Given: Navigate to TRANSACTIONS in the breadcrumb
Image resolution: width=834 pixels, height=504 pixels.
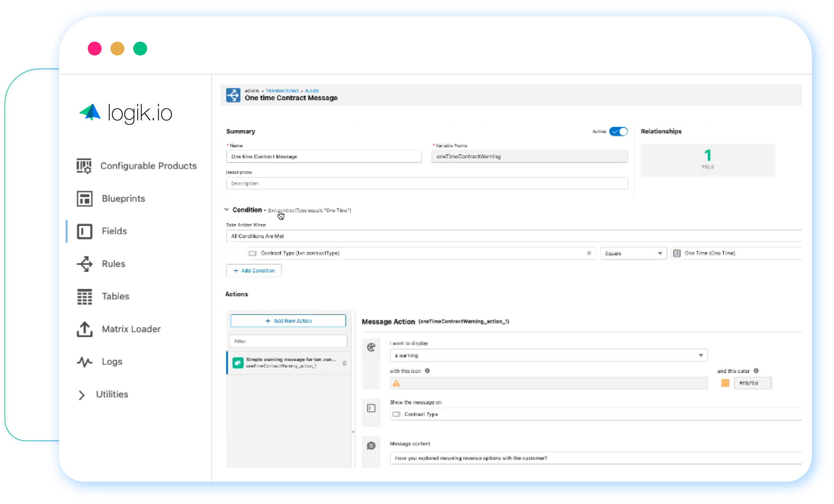Looking at the screenshot, I should (x=283, y=91).
